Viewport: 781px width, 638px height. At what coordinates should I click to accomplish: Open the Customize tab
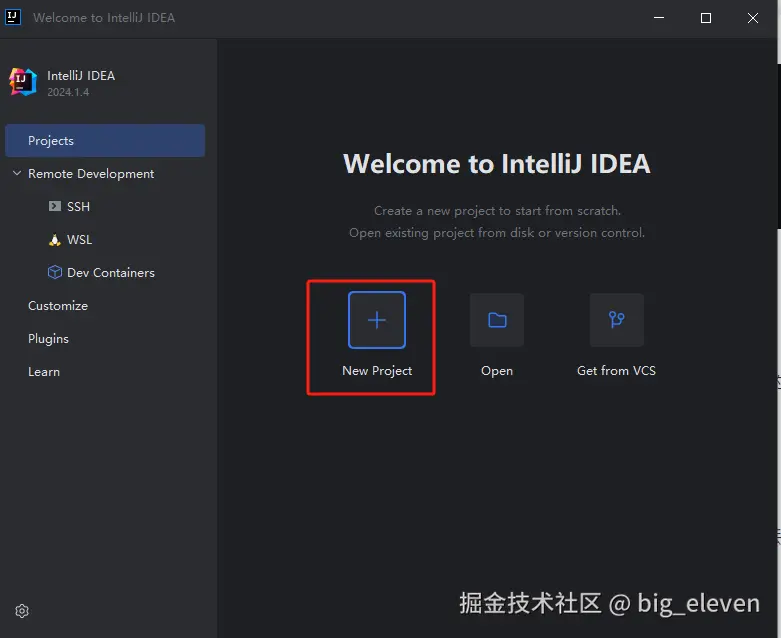[58, 306]
